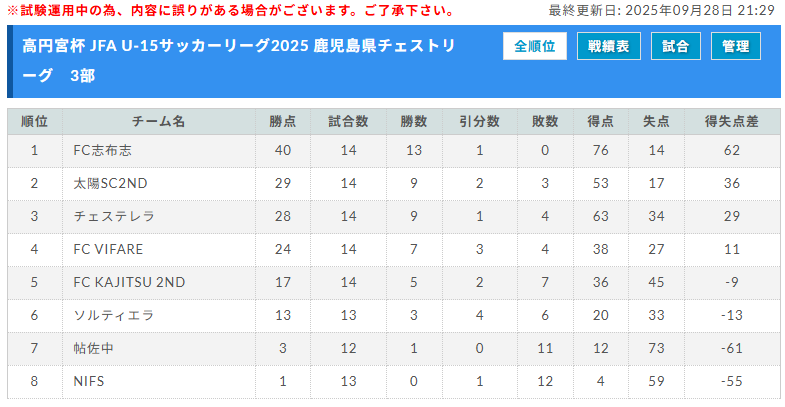Click the NIFS team name
The width and height of the screenshot is (785, 407).
89,381
